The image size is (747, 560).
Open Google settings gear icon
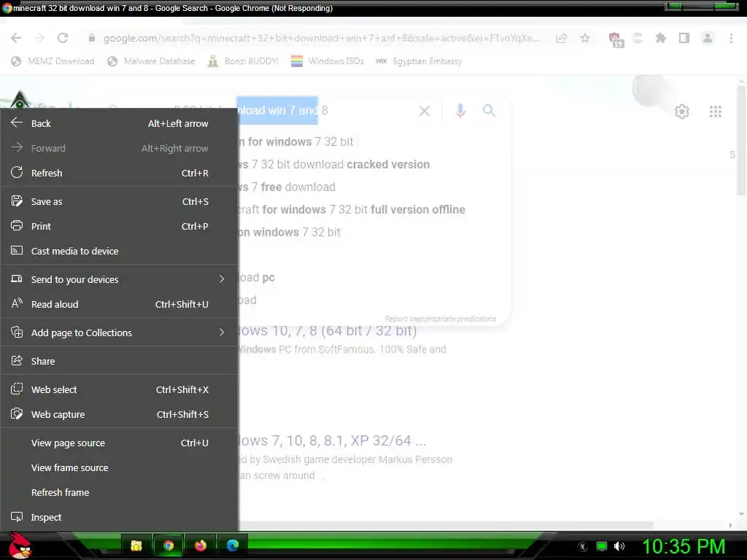[682, 112]
